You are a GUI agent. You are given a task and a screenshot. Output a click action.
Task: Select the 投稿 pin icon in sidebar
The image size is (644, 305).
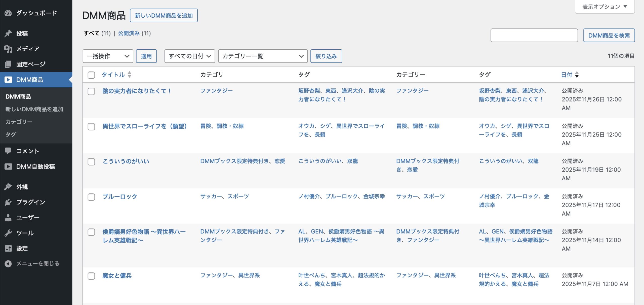[8, 33]
